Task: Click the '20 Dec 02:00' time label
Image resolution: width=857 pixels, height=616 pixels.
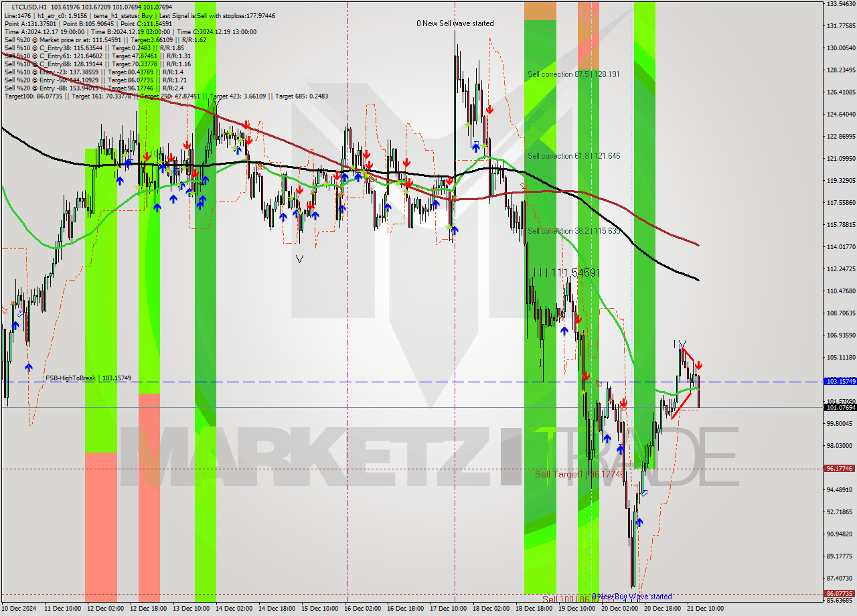Action: [x=620, y=609]
